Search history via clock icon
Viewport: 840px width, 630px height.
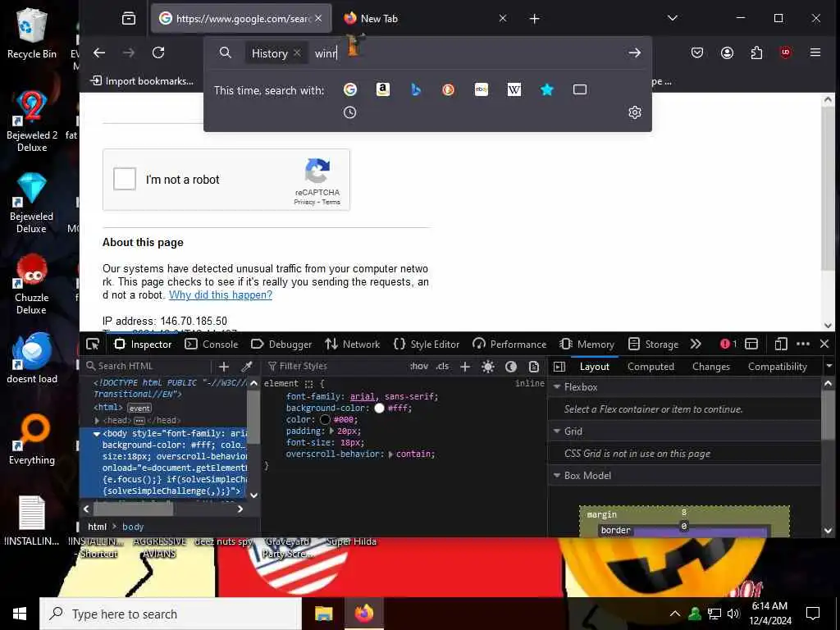(349, 112)
